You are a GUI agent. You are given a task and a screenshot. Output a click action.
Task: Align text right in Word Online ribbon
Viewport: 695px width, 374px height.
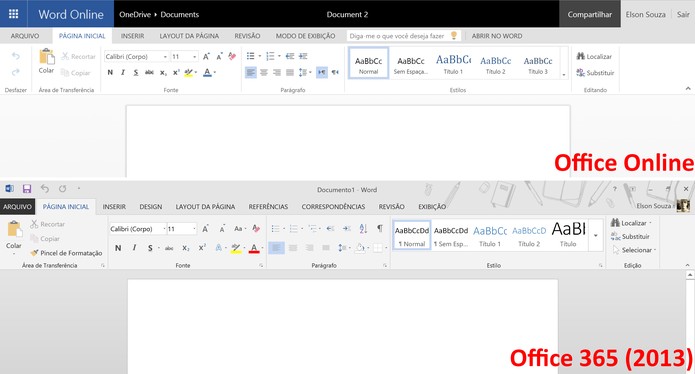(x=277, y=72)
